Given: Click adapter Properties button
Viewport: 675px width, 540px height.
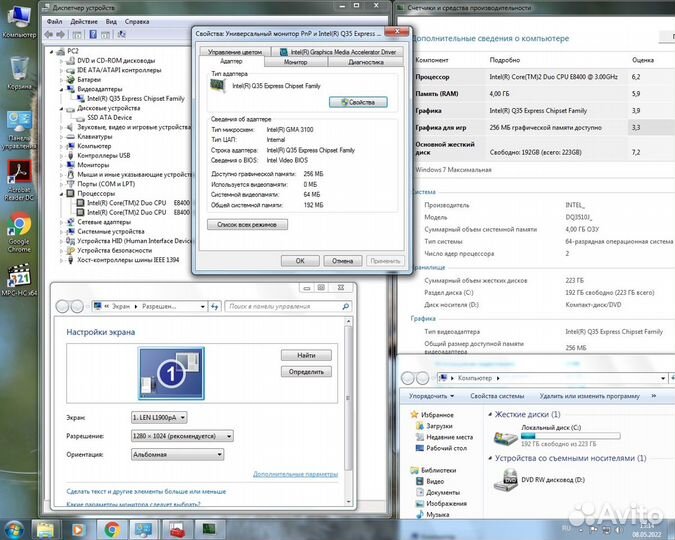Looking at the screenshot, I should coord(358,102).
